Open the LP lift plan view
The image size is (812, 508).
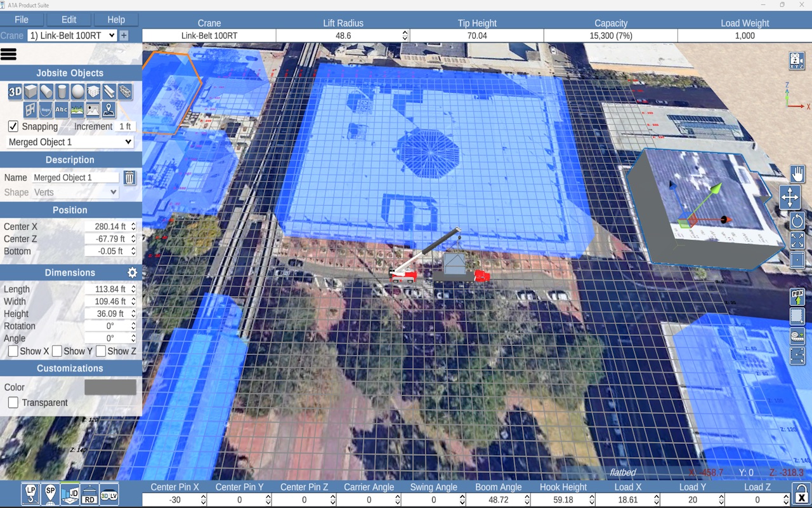(x=30, y=493)
